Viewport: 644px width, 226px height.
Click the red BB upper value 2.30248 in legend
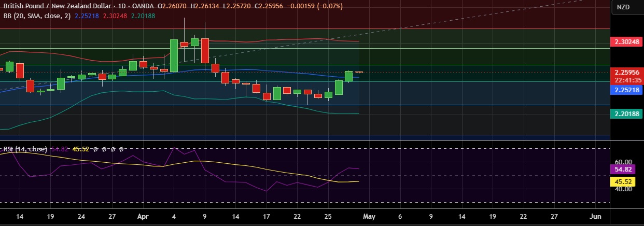click(115, 16)
